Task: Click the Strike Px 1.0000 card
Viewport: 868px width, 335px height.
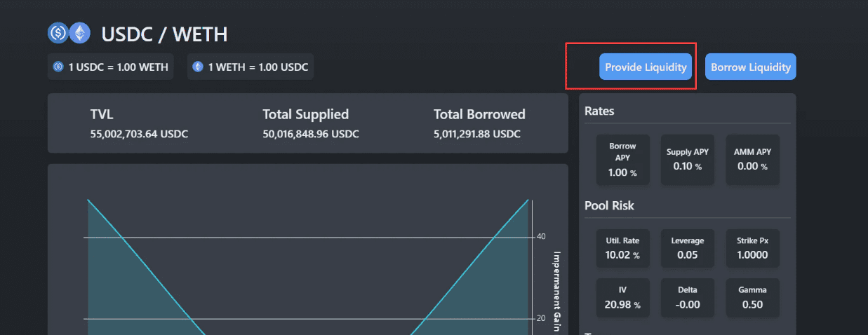Action: (x=752, y=248)
